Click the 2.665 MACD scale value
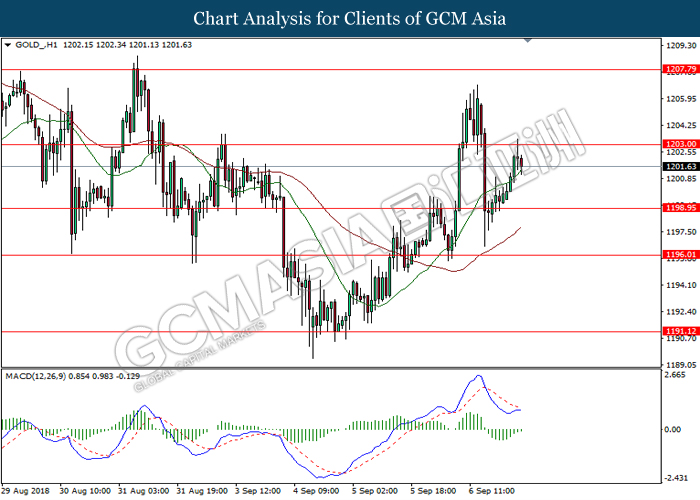Image resolution: width=700 pixels, height=500 pixels. pyautogui.click(x=675, y=375)
